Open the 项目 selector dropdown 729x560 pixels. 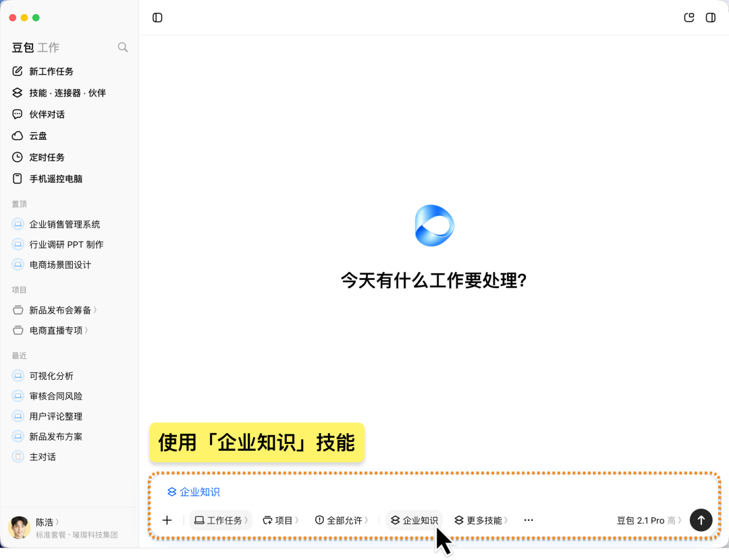[x=280, y=520]
